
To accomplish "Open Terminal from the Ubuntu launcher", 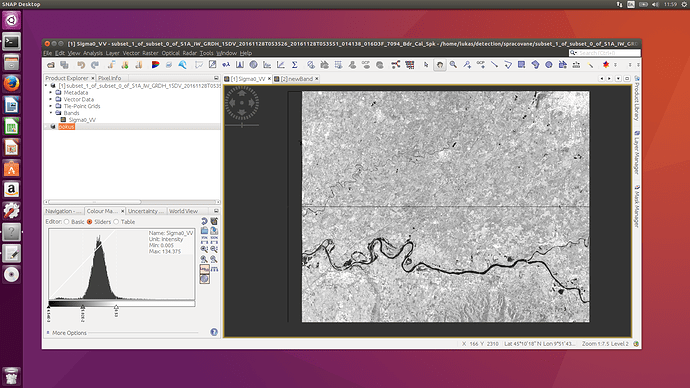I will [11, 42].
